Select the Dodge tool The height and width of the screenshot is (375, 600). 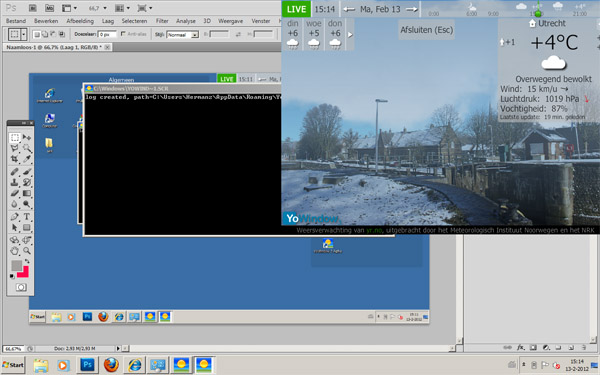click(27, 204)
